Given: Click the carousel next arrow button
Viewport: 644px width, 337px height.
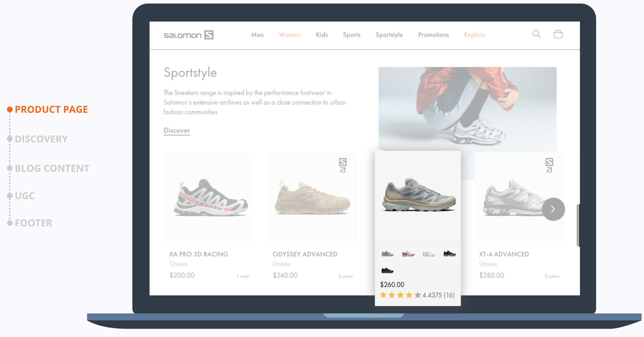Looking at the screenshot, I should click(553, 209).
